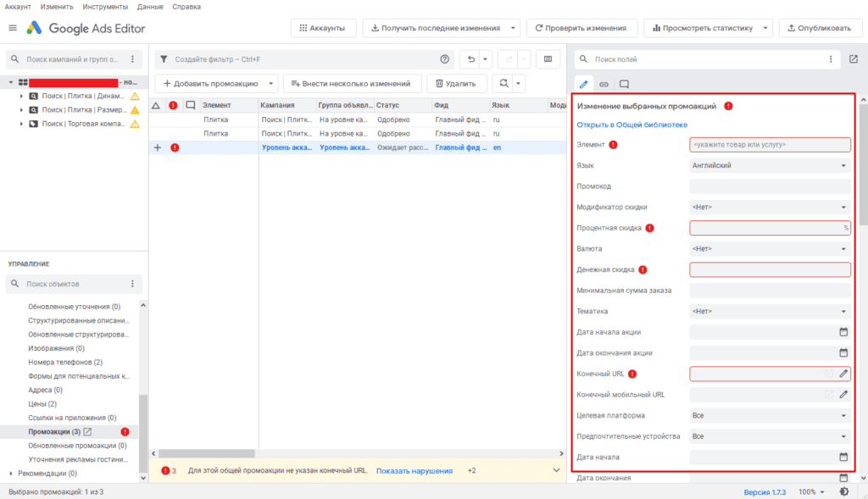The width and height of the screenshot is (868, 499).
Task: Click the column layout icon in toolbar
Action: (x=548, y=59)
